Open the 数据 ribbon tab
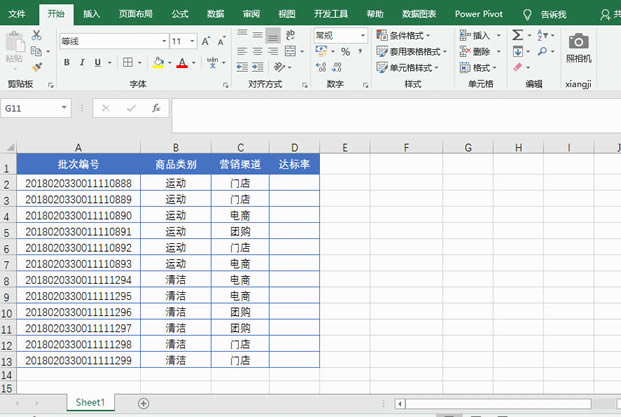The height and width of the screenshot is (417, 621). 215,15
